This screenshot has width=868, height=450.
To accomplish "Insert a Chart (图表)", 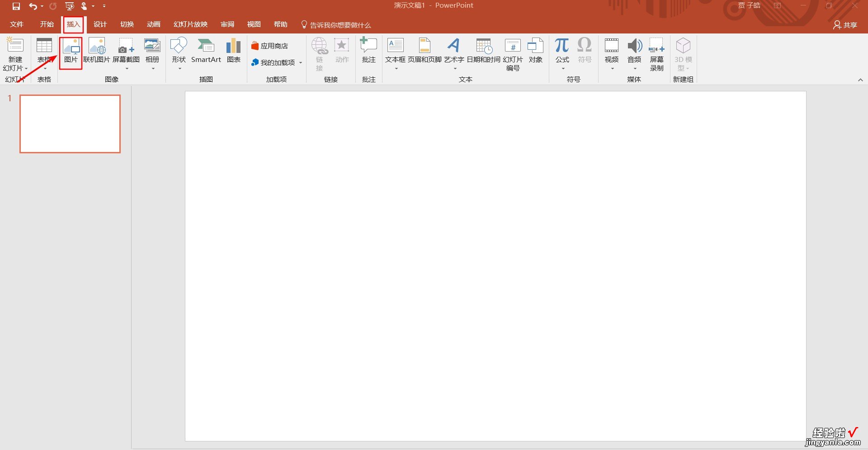I will (x=233, y=50).
